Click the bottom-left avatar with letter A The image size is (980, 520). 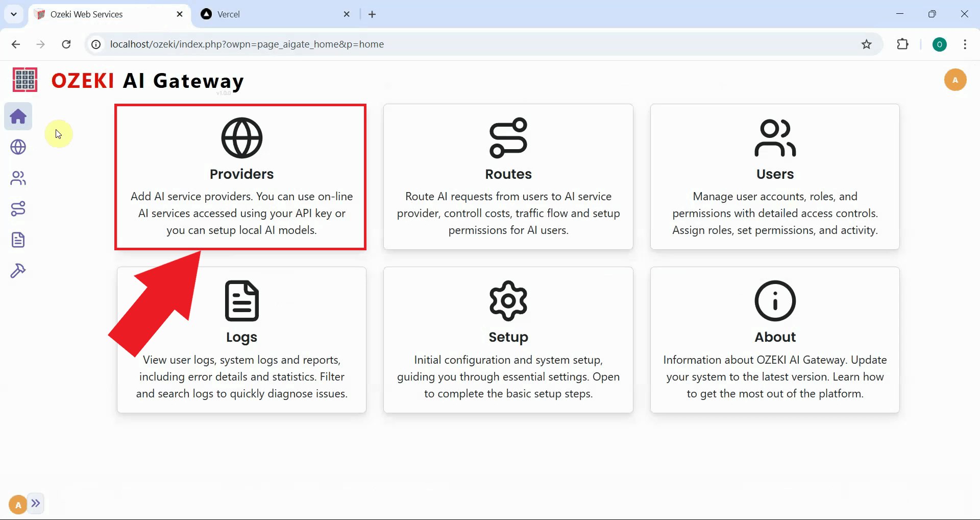pos(17,504)
